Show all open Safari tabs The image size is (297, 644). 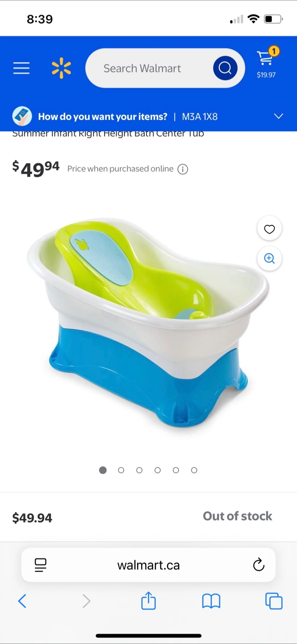274,601
